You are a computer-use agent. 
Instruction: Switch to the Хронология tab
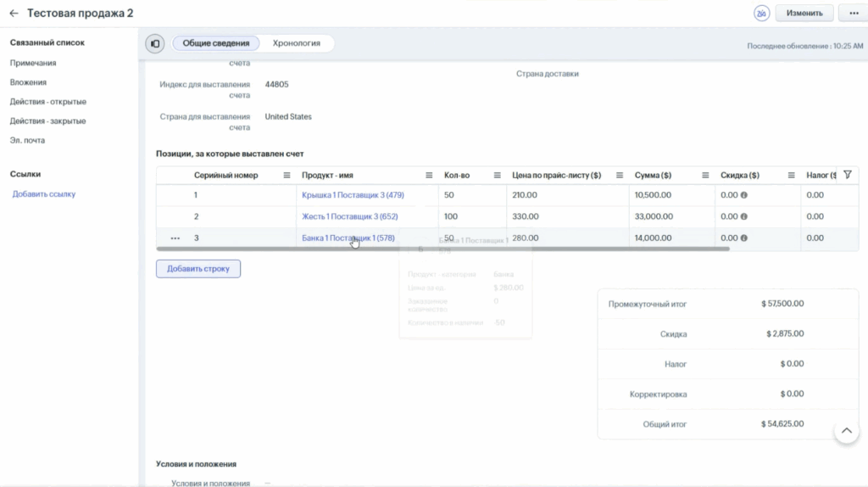tap(296, 43)
